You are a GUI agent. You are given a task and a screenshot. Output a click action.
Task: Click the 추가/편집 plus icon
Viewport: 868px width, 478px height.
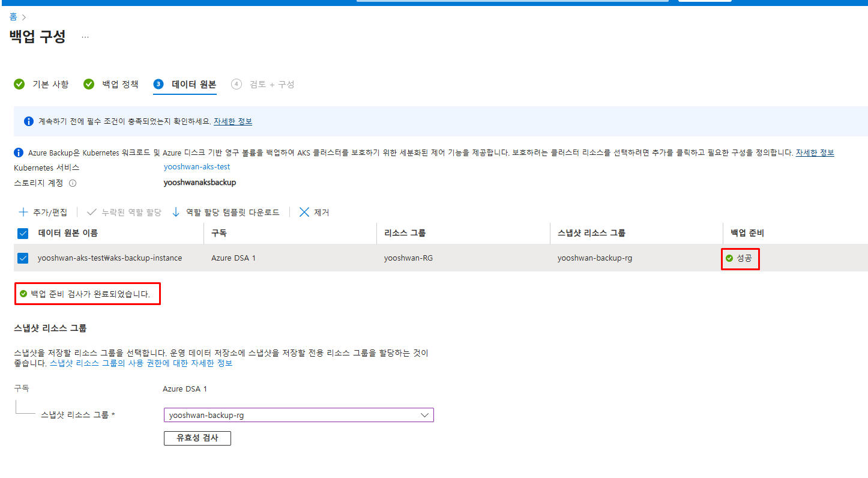coord(23,212)
